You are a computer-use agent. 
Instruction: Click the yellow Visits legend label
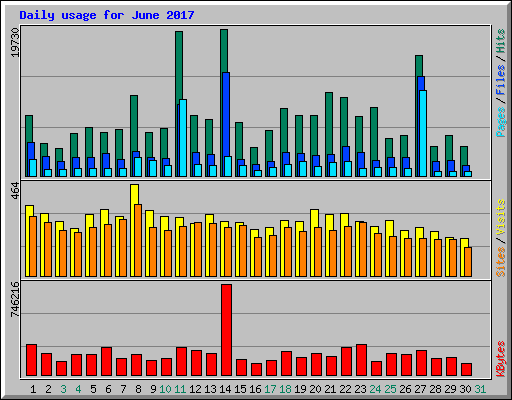pyautogui.click(x=501, y=217)
